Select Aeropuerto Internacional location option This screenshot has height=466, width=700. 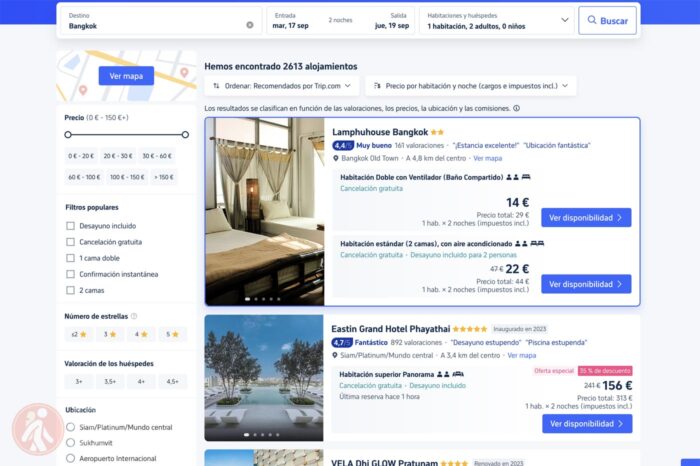click(71, 458)
